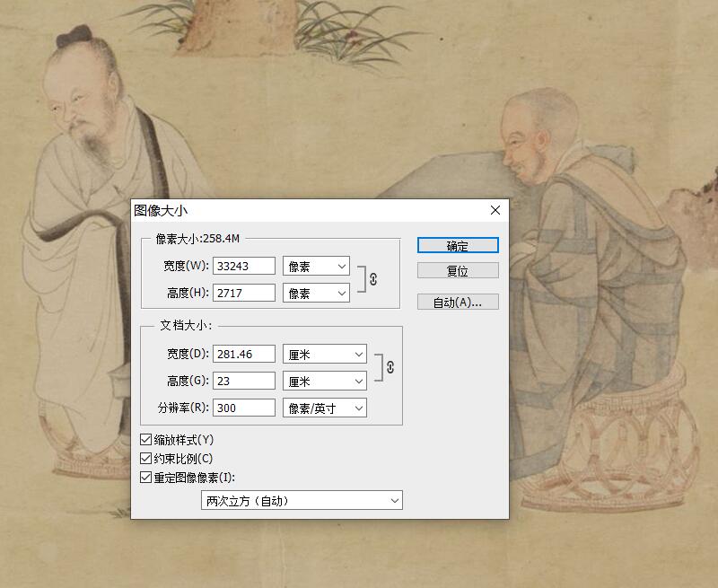
Task: Click the 复位 button
Action: pyautogui.click(x=458, y=270)
